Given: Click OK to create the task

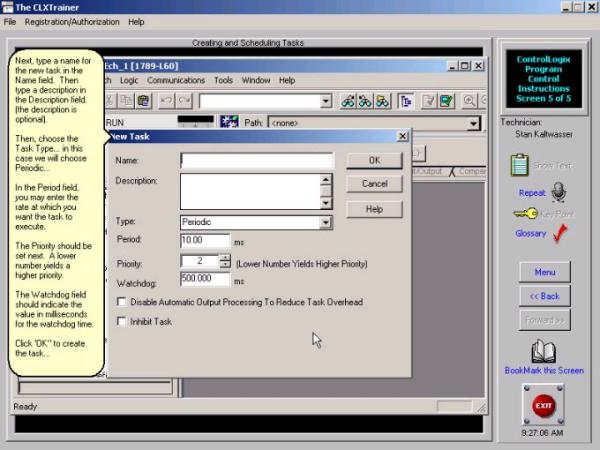Looking at the screenshot, I should tap(374, 160).
